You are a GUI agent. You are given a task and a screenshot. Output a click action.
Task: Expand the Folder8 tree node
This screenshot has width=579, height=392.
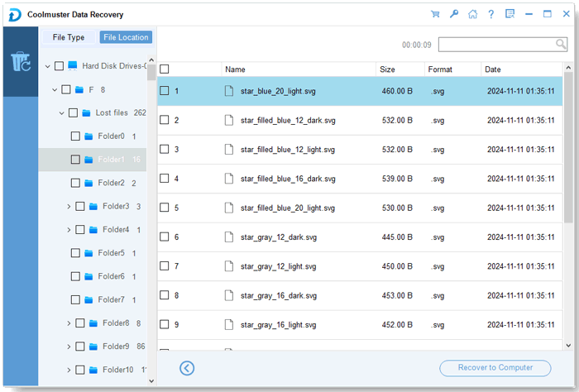click(69, 323)
